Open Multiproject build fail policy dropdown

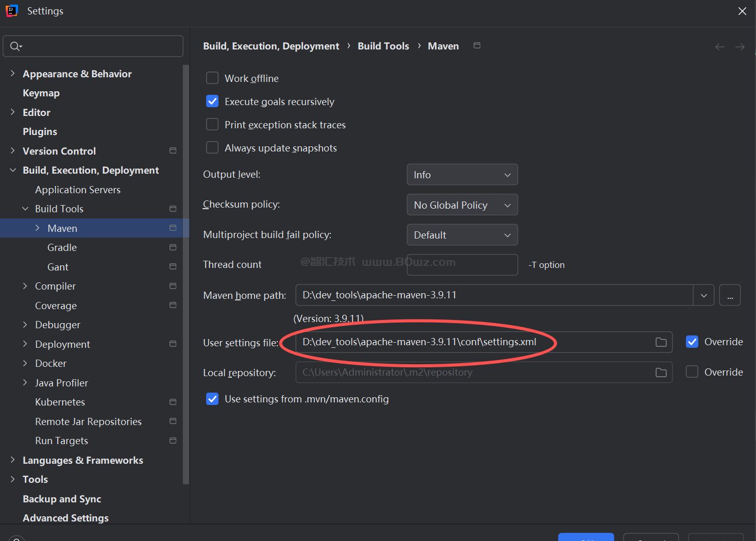462,235
